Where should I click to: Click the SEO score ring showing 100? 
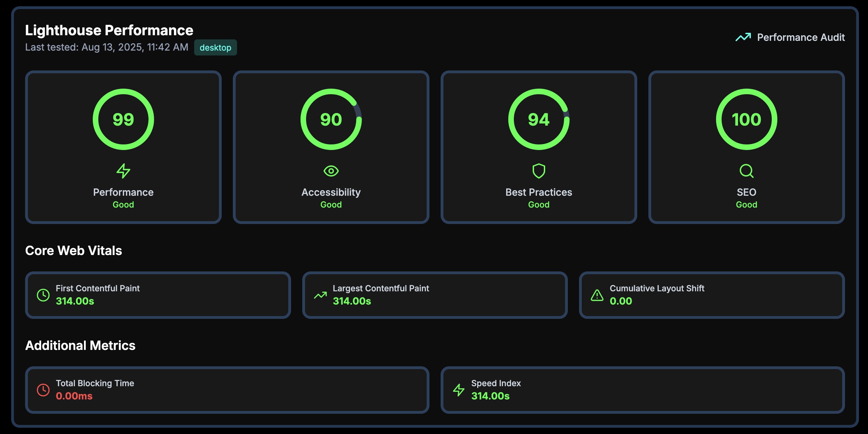[x=746, y=119]
